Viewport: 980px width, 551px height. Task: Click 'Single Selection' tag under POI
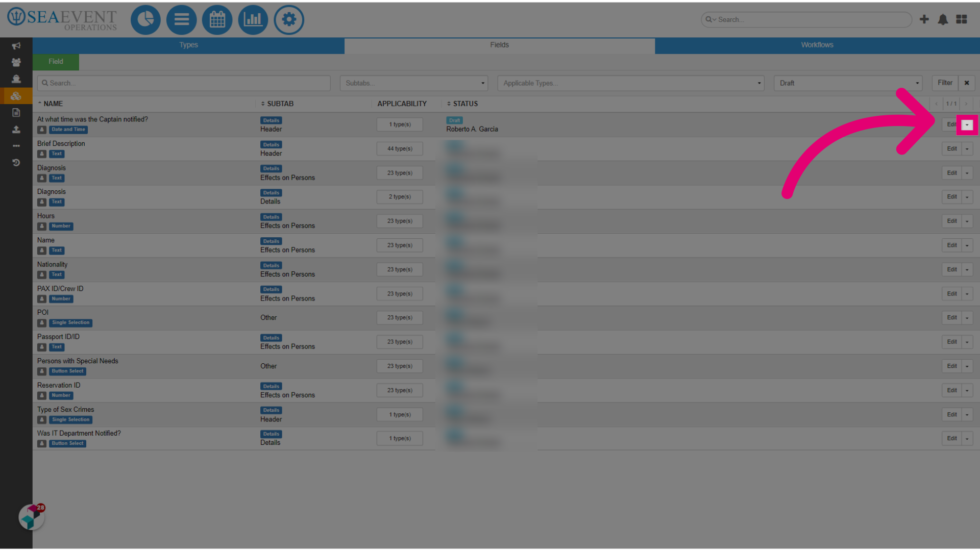[70, 323]
